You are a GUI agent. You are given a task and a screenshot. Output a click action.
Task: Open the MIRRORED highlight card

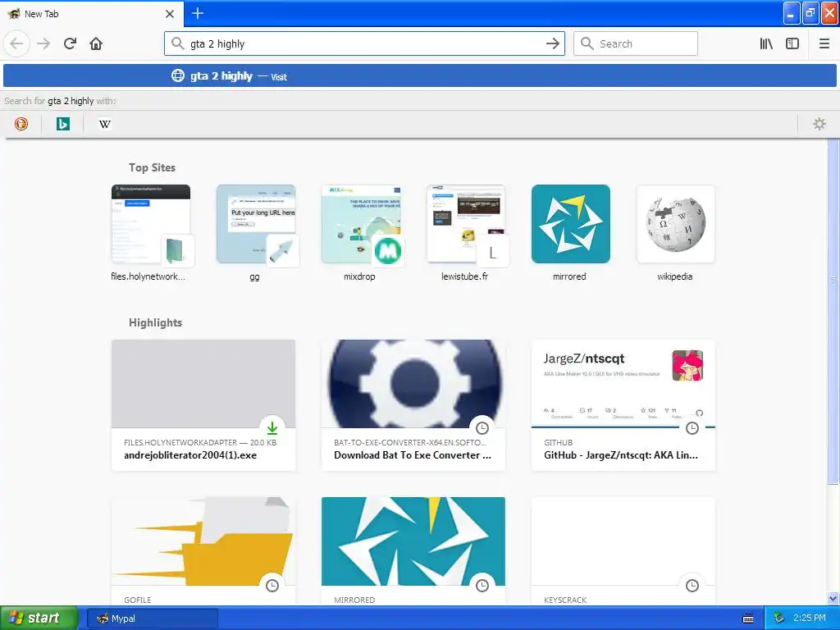click(413, 552)
